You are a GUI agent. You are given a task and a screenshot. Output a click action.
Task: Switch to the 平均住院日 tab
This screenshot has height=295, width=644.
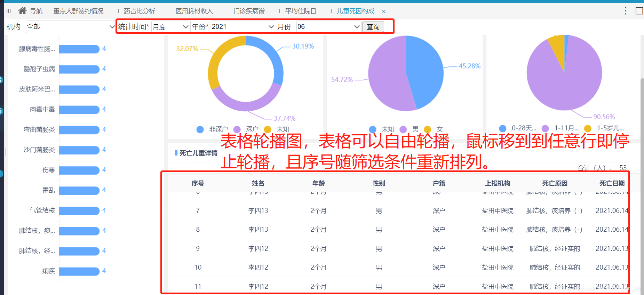tap(301, 11)
